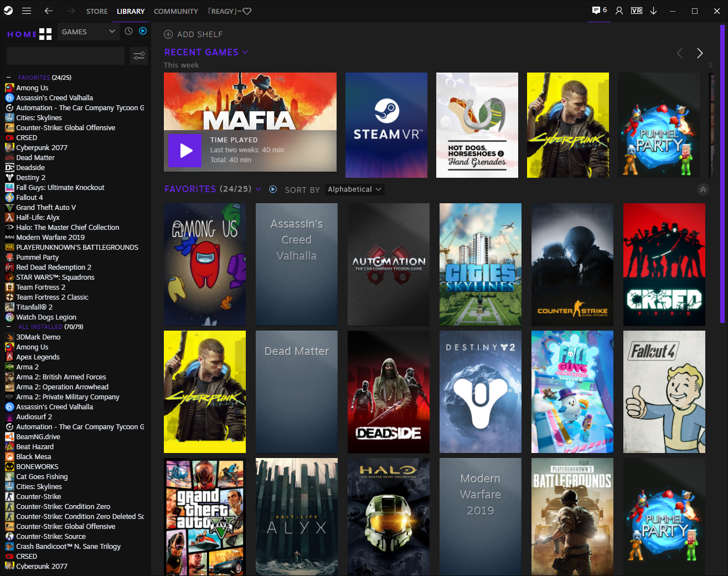
Task: Expand the Recent Games shelf dropdown
Action: coord(245,52)
